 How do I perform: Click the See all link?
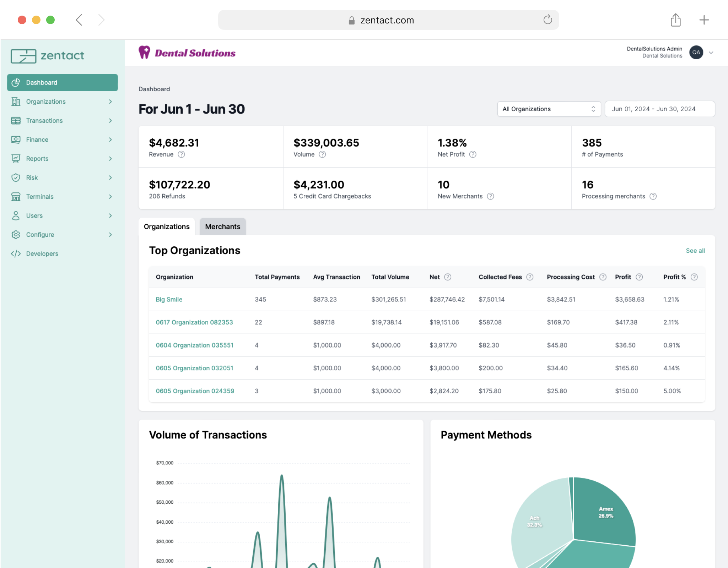point(695,251)
